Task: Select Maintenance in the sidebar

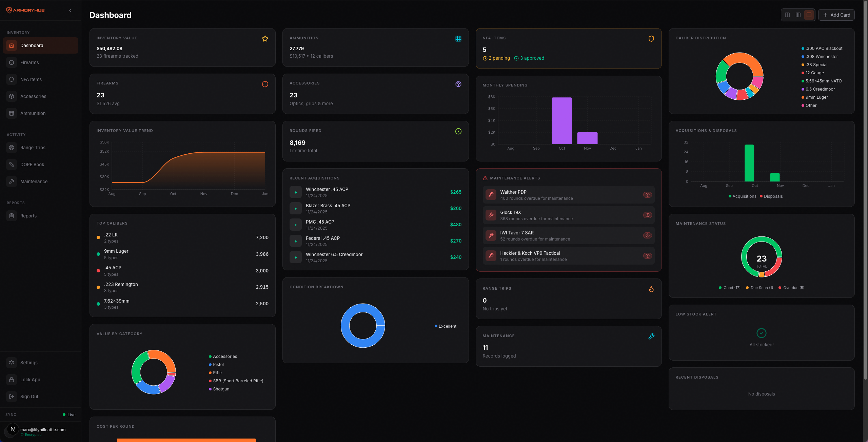Action: 34,181
